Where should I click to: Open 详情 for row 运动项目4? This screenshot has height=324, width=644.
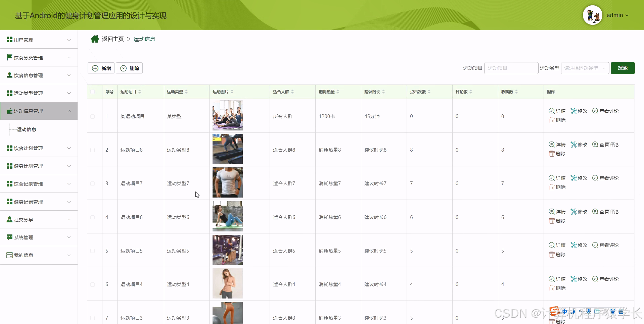[557, 279]
